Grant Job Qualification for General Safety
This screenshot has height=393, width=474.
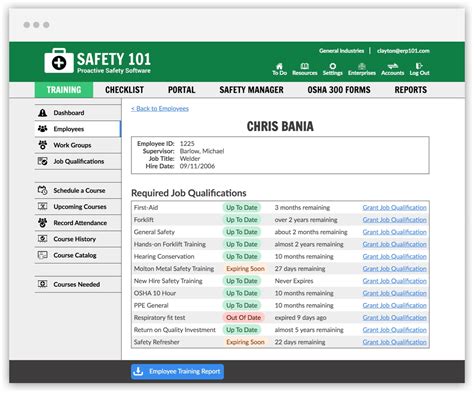[x=394, y=232]
